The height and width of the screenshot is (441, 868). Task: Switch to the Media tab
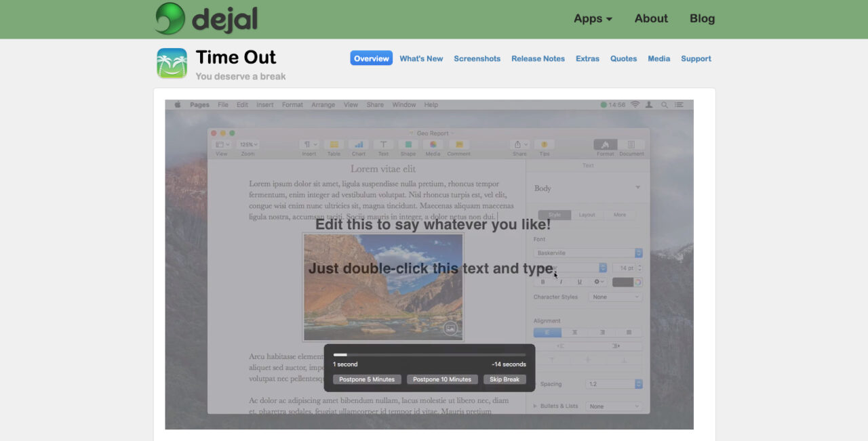pyautogui.click(x=658, y=58)
